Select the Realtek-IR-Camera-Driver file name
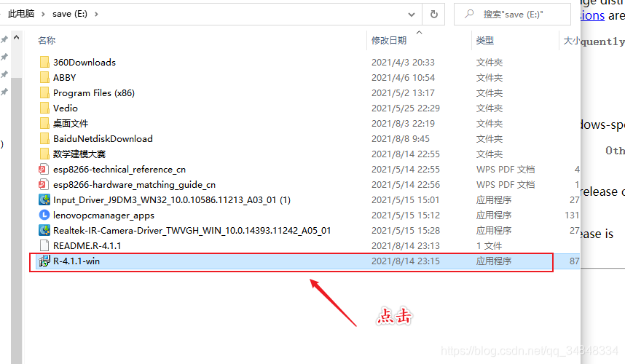Screen dimensions: 625x364 pyautogui.click(x=192, y=230)
